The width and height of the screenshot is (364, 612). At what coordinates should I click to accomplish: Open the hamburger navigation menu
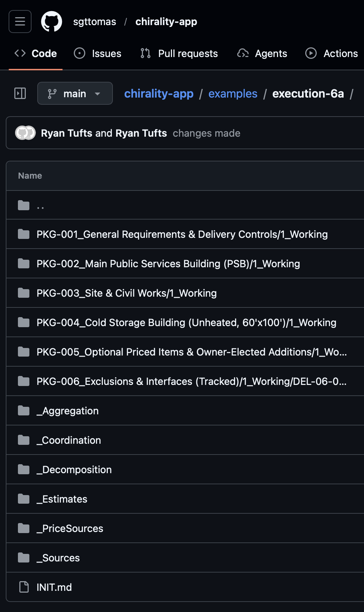click(x=20, y=22)
